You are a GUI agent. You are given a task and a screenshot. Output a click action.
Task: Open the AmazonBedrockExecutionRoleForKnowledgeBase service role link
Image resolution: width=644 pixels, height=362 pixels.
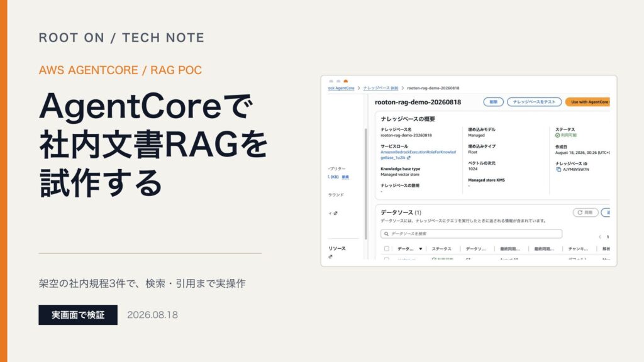(418, 155)
